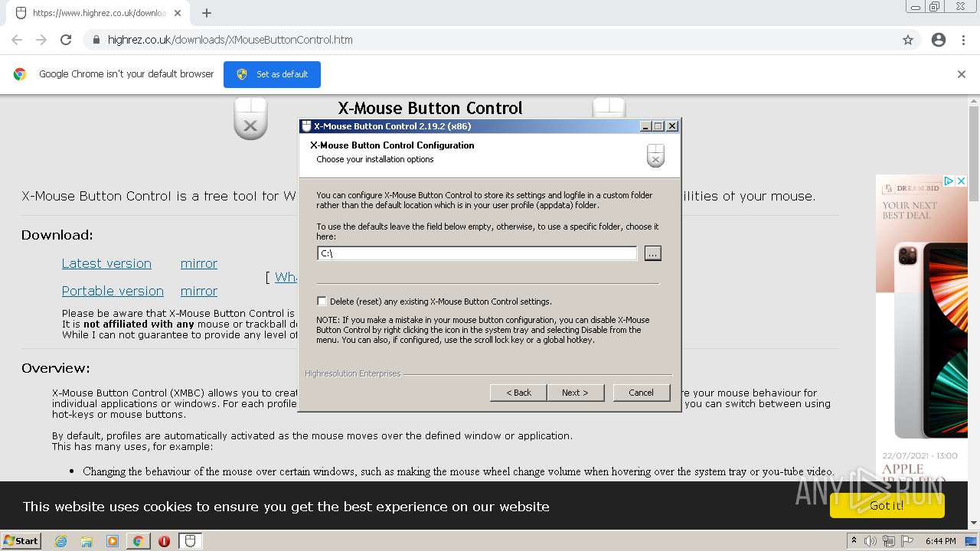Open the Portable version download link
Image resolution: width=980 pixels, height=551 pixels.
[x=113, y=291]
